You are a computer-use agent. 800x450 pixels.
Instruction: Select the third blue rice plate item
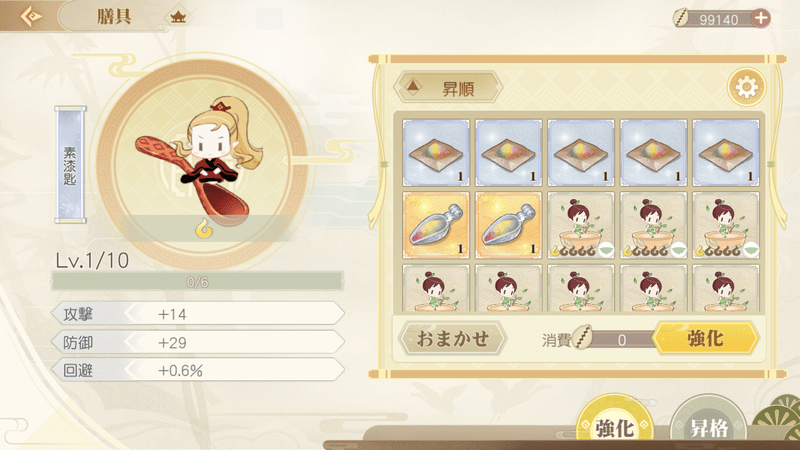[581, 153]
